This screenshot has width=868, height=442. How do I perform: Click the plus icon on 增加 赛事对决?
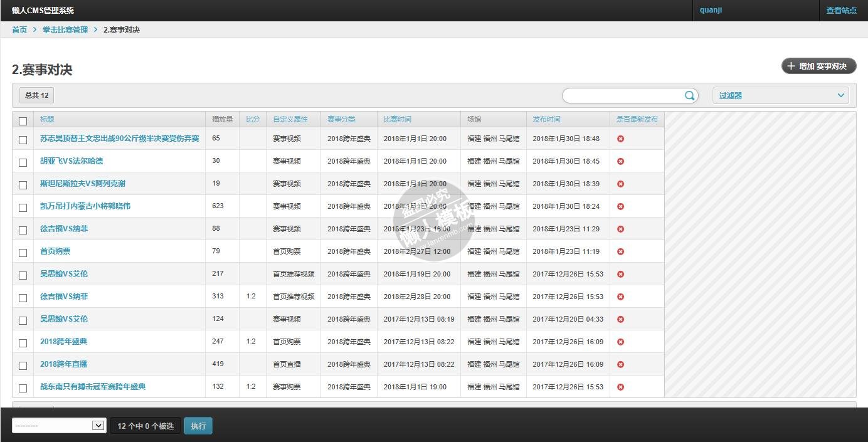tap(791, 66)
